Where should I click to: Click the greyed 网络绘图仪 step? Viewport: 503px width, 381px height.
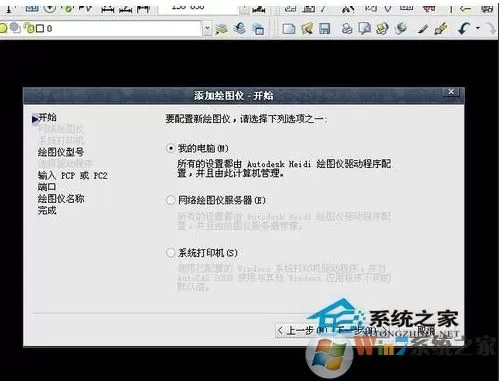tap(61, 129)
